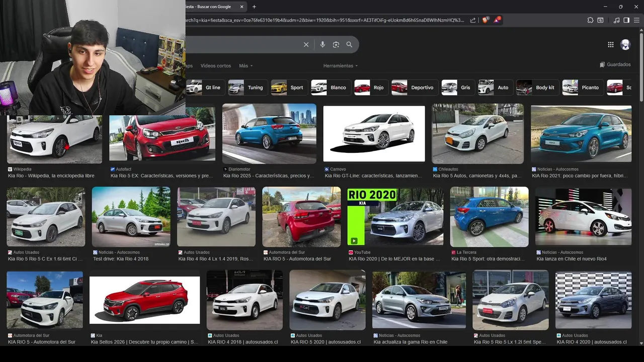This screenshot has height=362, width=644.
Task: Filter images by Blanco
Action: (330, 87)
